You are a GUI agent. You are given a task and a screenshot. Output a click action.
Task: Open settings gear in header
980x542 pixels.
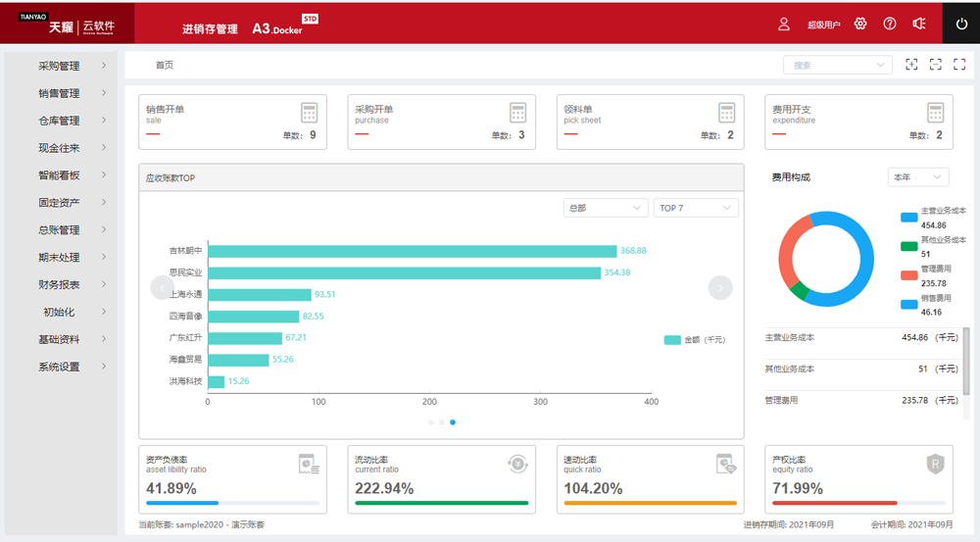860,24
